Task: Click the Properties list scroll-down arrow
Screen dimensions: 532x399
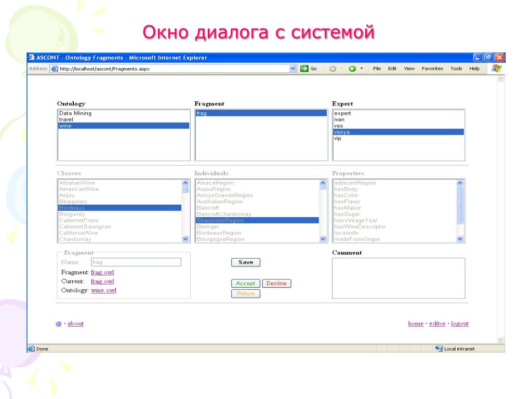Action: 460,239
